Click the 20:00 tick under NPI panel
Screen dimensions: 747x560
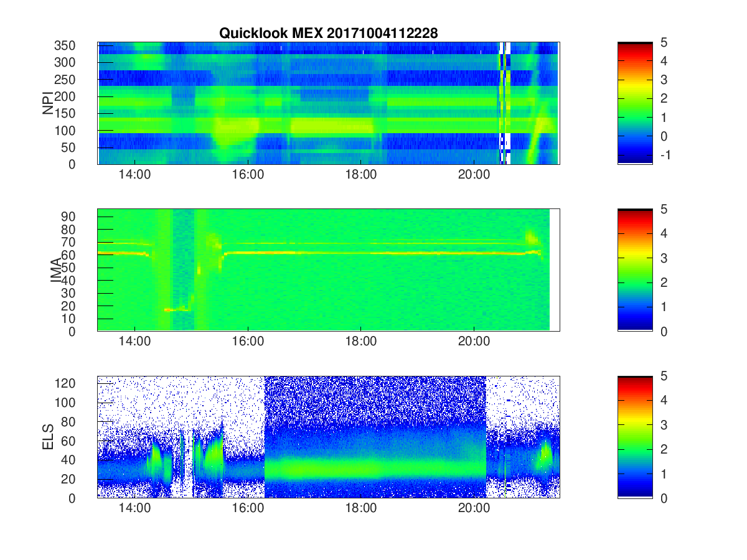coord(474,174)
